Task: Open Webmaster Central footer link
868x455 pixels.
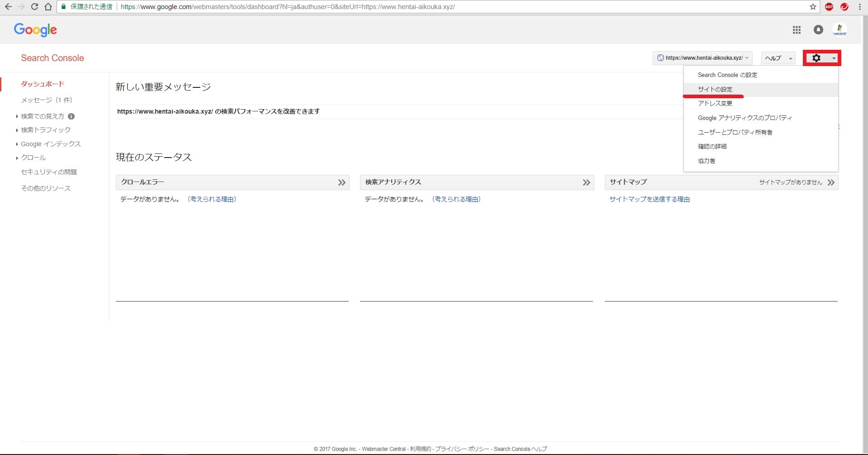Action: 384,449
